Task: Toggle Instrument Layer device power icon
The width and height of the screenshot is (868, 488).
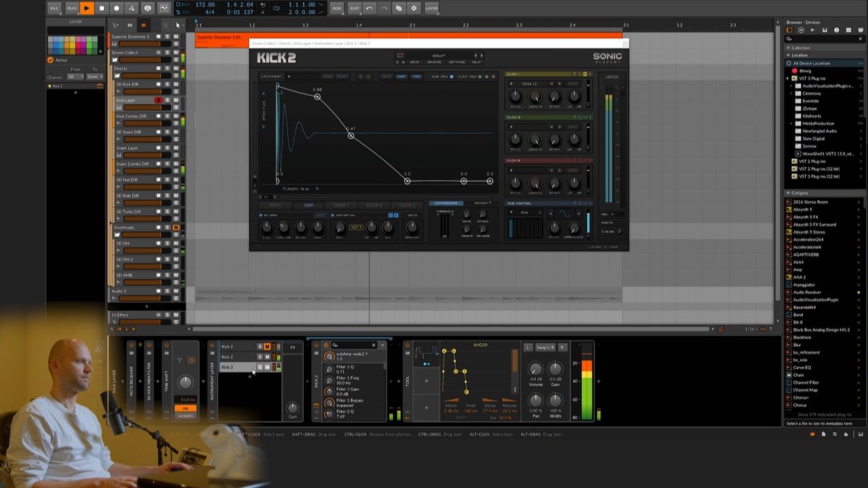Action: (212, 345)
